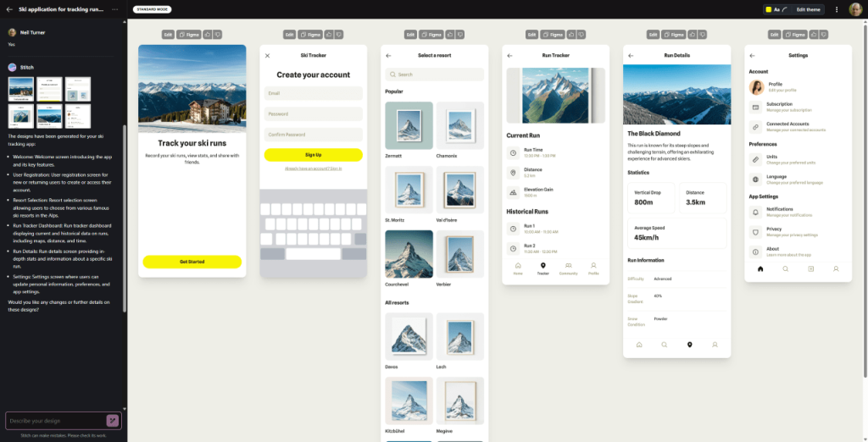
Task: Click the search icon in Run Details nav
Action: 665,345
